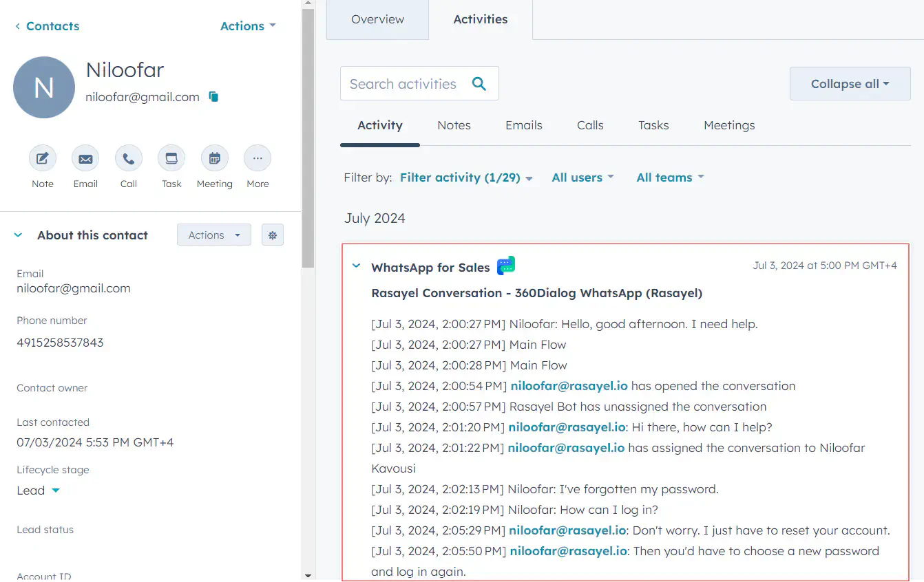This screenshot has height=582, width=924.
Task: Switch to the Meetings sub-tab
Action: pyautogui.click(x=729, y=125)
